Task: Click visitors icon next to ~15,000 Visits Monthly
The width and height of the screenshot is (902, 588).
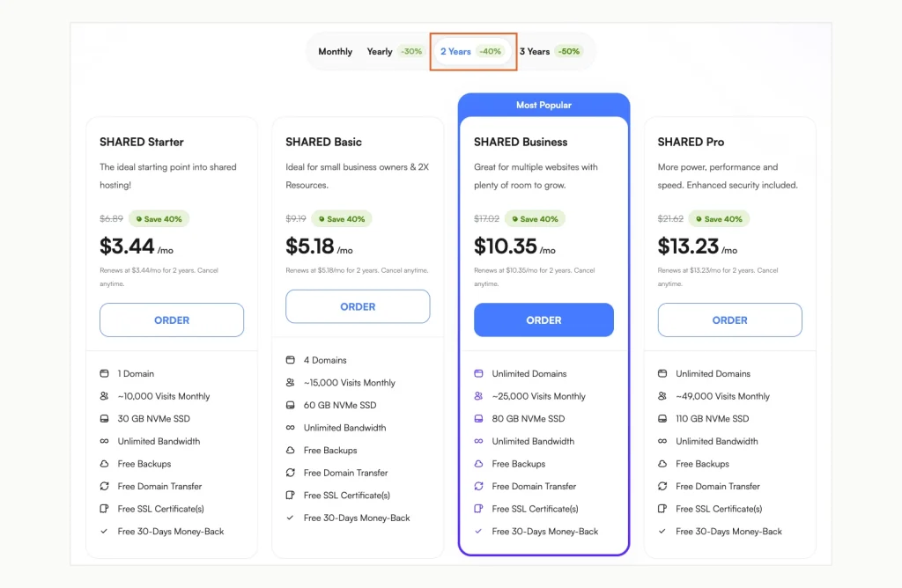Action: pos(290,383)
